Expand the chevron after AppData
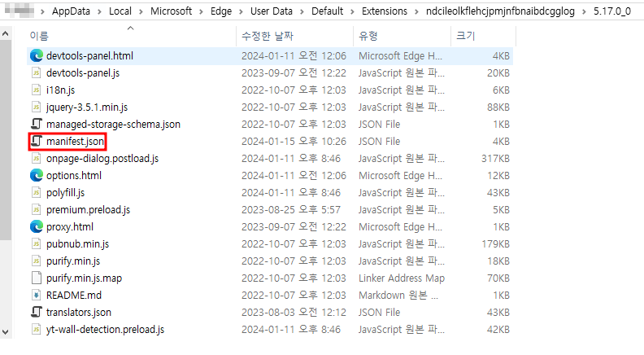This screenshot has height=355, width=644. tap(99, 11)
